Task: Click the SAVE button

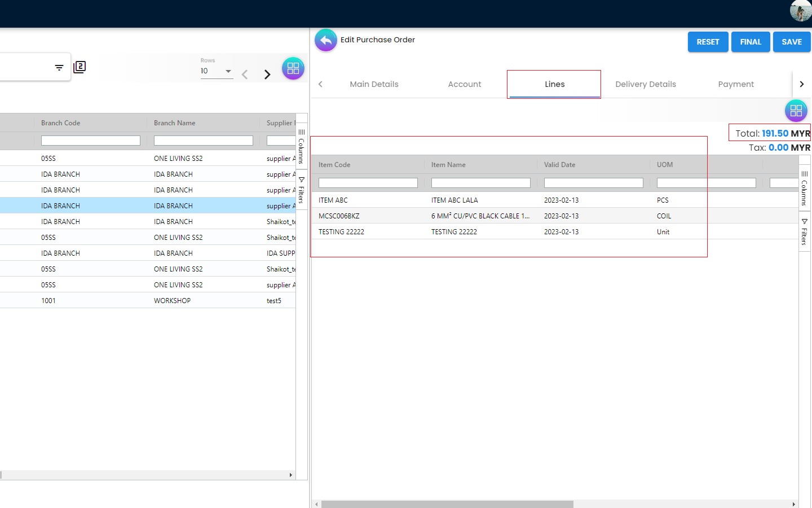Action: pos(791,42)
